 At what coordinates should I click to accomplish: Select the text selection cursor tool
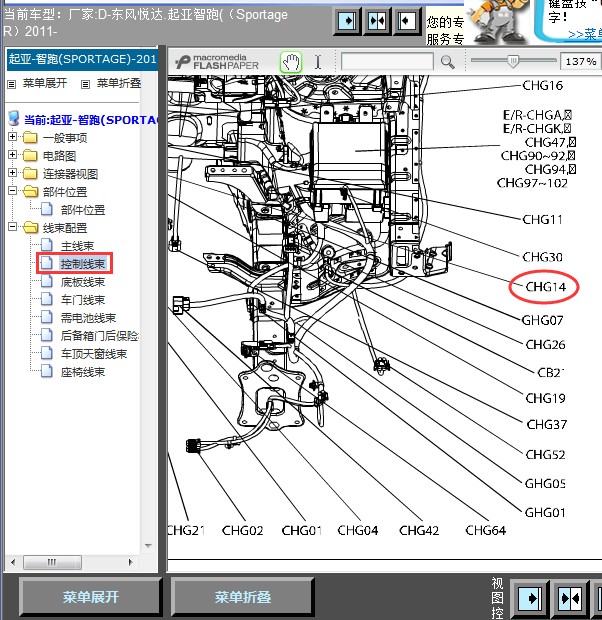point(318,62)
